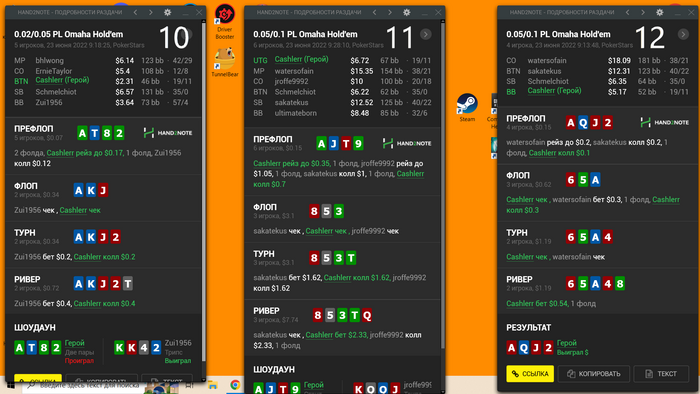The width and height of the screenshot is (700, 394).
Task: Click Герой link in hand 10 showdown section
Action: pyautogui.click(x=75, y=343)
